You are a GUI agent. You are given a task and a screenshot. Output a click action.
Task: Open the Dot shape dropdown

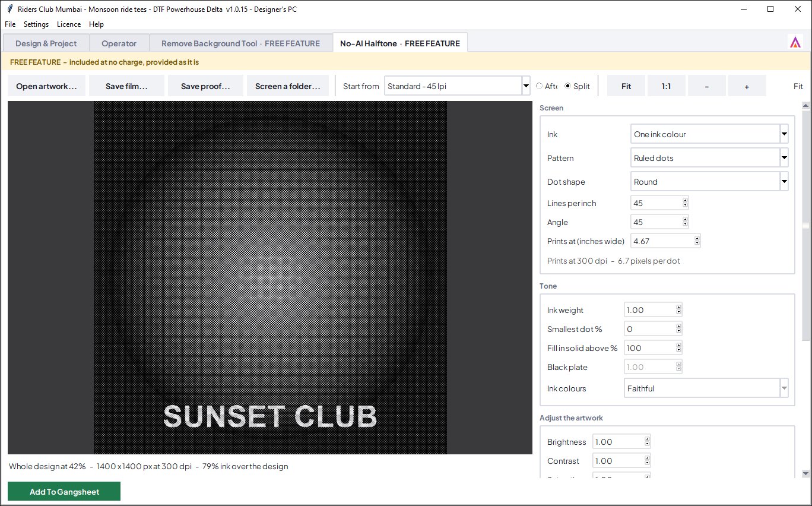point(709,182)
